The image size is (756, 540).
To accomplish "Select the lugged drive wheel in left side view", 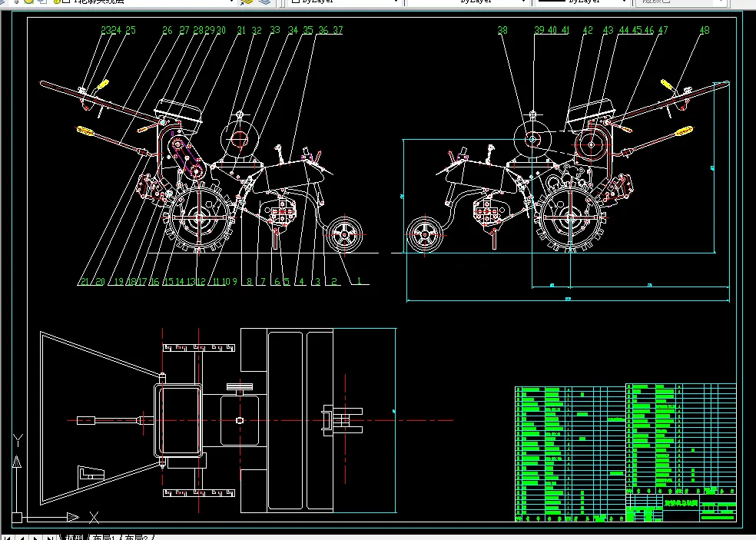I will click(x=199, y=218).
